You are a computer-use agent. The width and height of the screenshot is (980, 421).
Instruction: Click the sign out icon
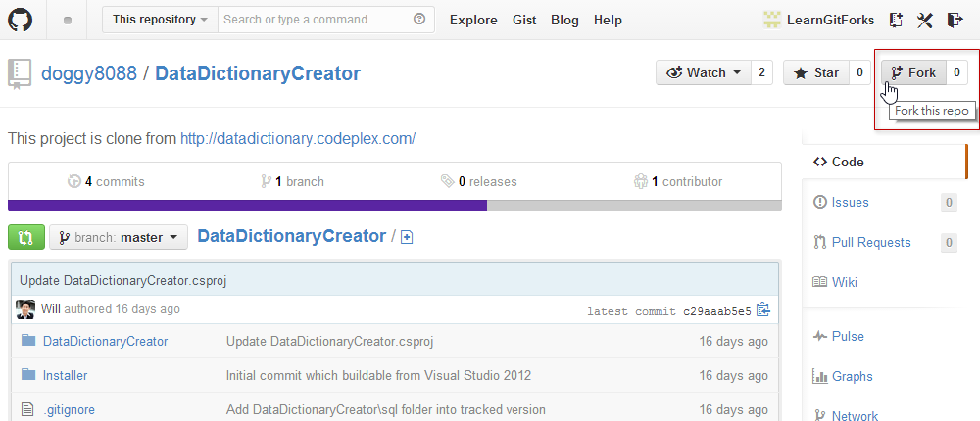point(956,20)
